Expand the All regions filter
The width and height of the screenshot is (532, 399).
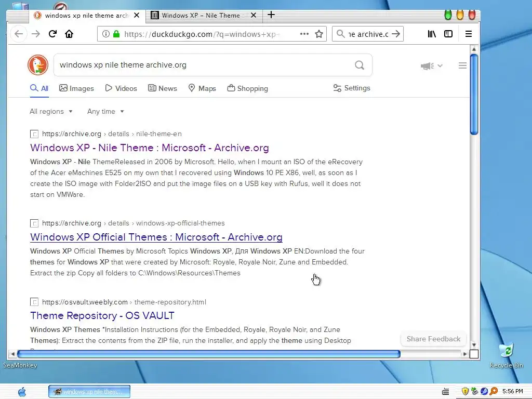click(x=51, y=112)
